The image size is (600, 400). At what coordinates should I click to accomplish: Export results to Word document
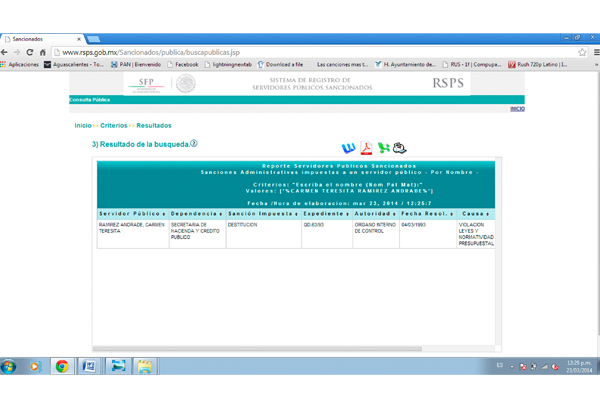[349, 149]
